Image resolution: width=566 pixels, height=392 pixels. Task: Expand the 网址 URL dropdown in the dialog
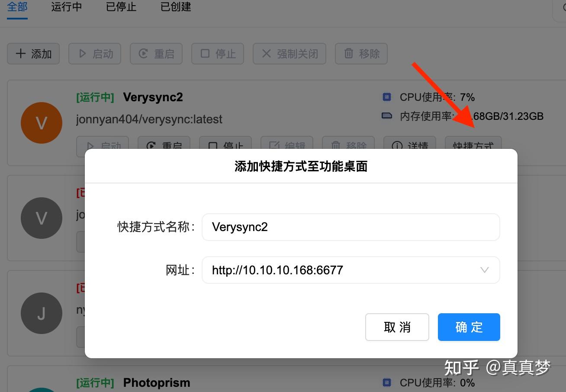point(484,270)
